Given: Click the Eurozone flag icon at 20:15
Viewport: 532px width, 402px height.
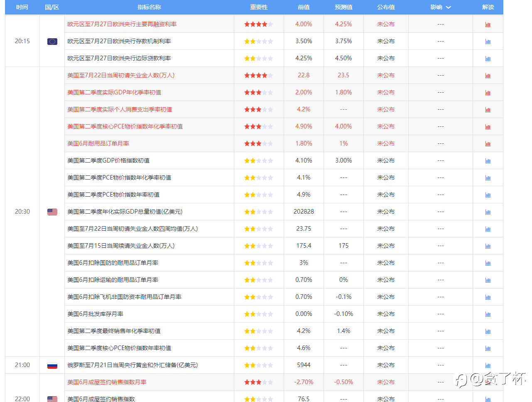Looking at the screenshot, I should point(52,42).
